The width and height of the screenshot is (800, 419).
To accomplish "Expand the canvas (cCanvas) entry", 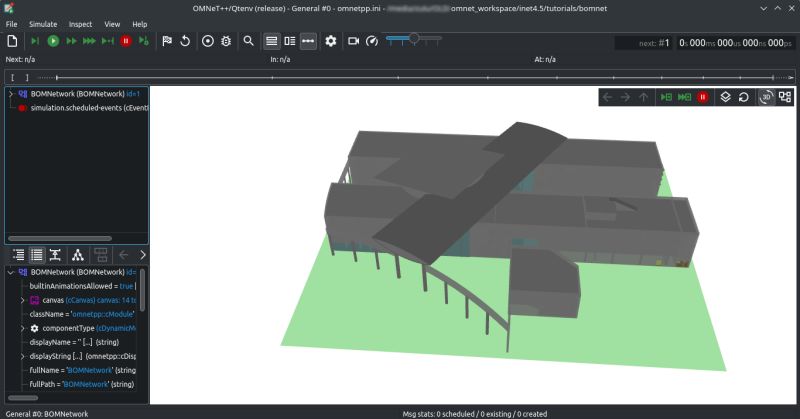I will tap(22, 301).
